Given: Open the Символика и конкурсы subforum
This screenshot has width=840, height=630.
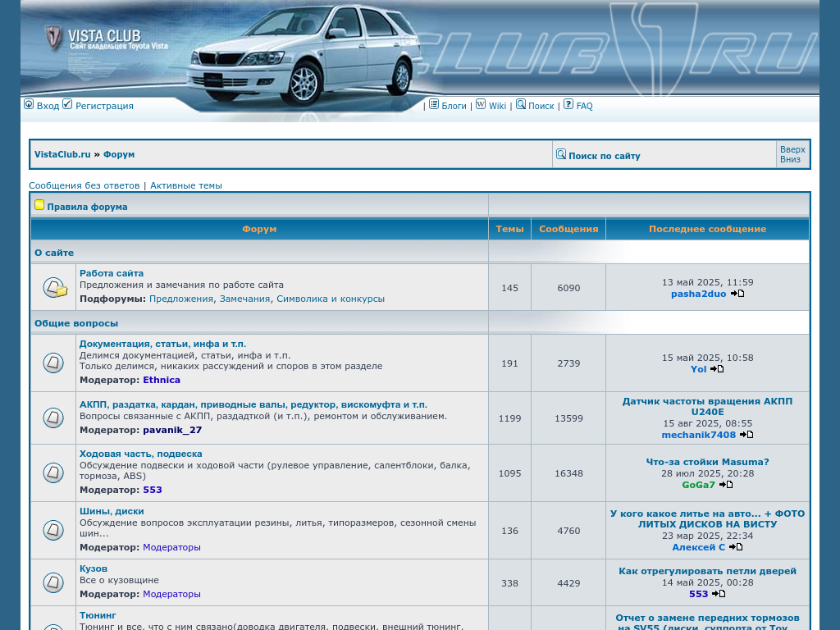Looking at the screenshot, I should [331, 299].
